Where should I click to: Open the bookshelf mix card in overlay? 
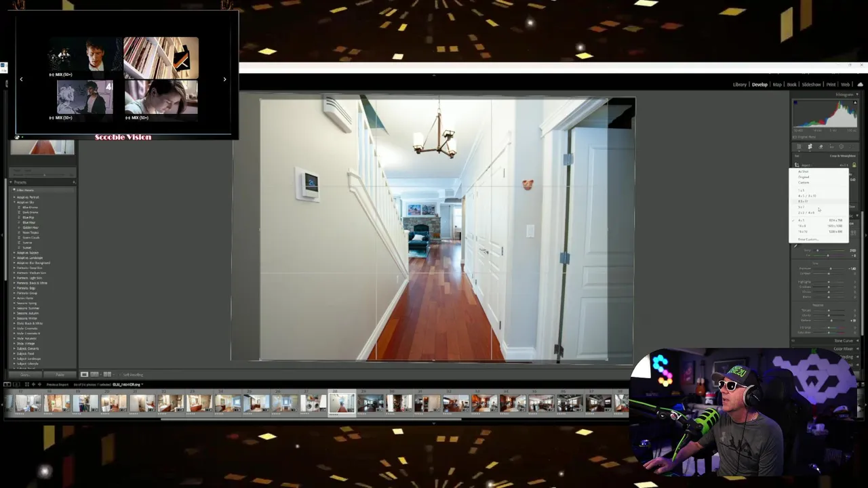161,58
